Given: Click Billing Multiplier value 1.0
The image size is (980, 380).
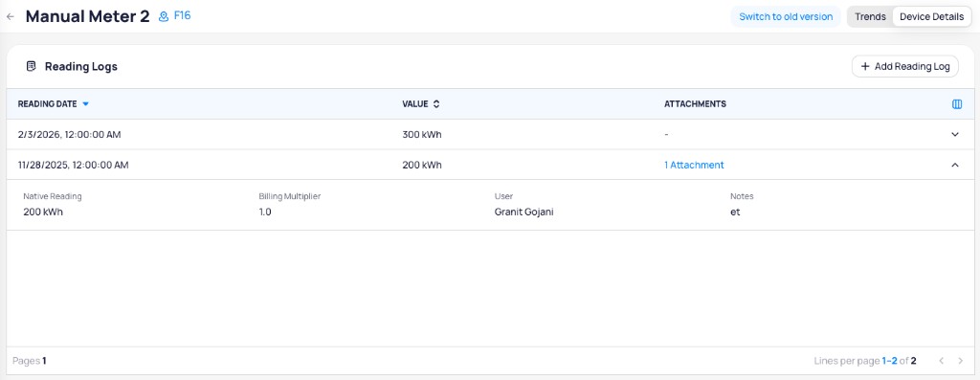Looking at the screenshot, I should [x=265, y=212].
